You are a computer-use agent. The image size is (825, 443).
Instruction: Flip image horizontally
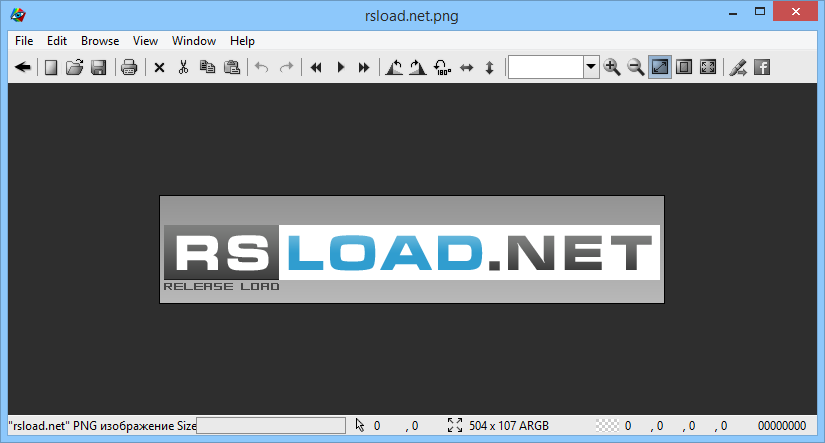click(x=466, y=67)
